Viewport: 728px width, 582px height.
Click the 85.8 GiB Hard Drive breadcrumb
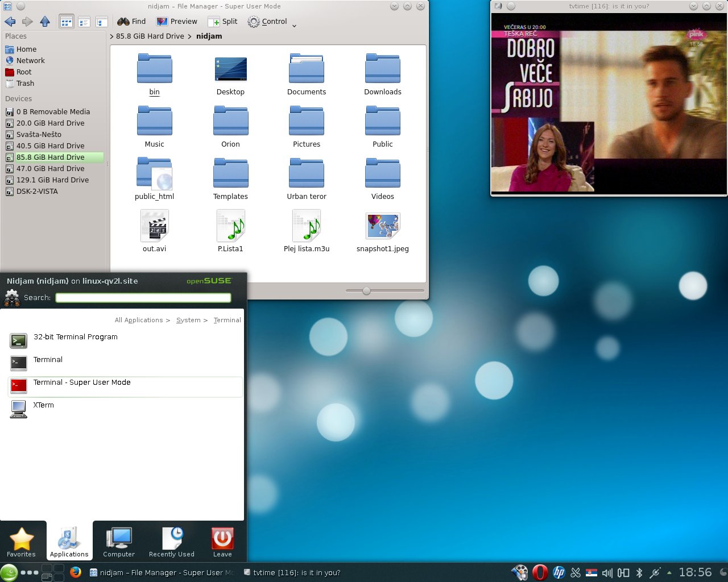coord(150,36)
